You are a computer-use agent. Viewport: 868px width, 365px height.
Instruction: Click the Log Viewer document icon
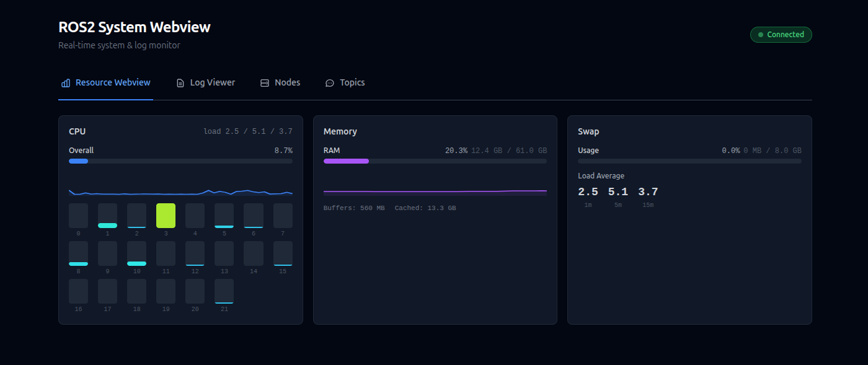click(180, 82)
